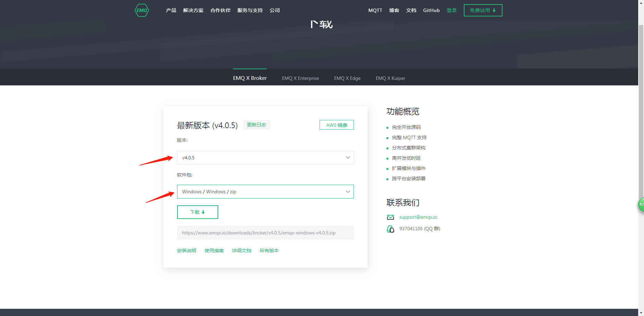
Task: Open the 产品 menu
Action: [x=171, y=10]
